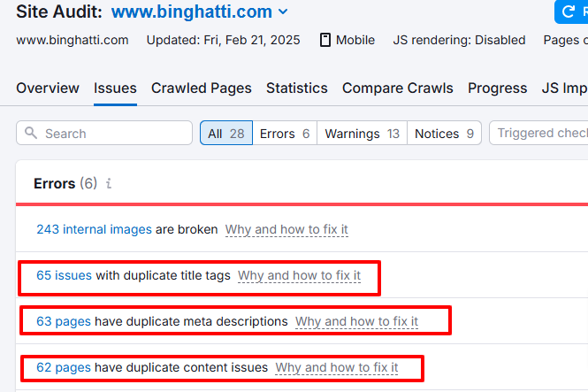Filter issues by Errors 6
The image size is (588, 392).
(x=285, y=133)
